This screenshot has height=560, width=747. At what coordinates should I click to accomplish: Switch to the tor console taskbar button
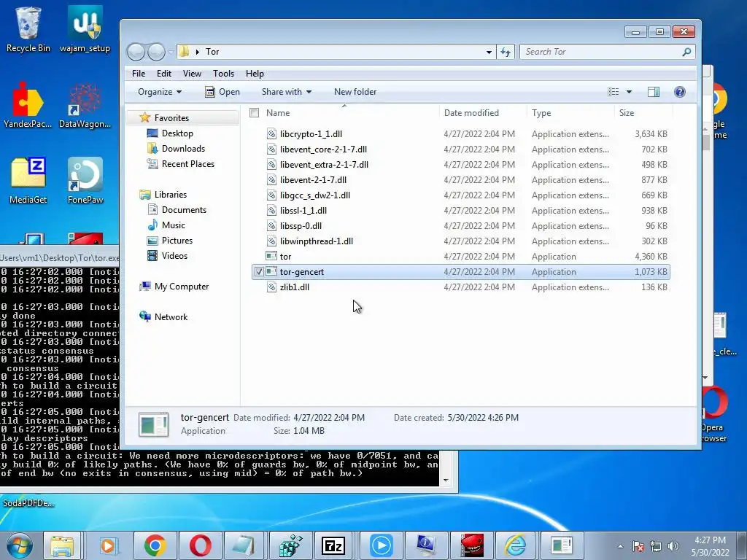tap(561, 545)
